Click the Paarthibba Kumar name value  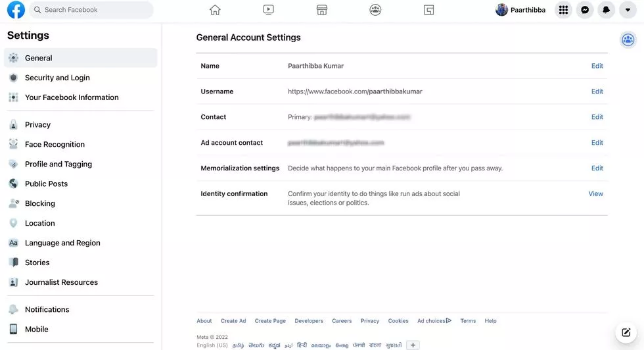pyautogui.click(x=315, y=66)
